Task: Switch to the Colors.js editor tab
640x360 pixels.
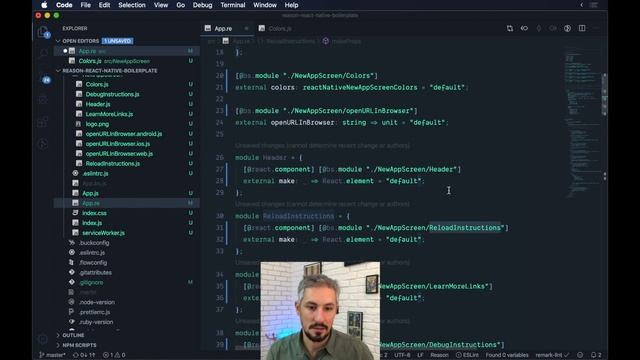Action: pos(280,28)
